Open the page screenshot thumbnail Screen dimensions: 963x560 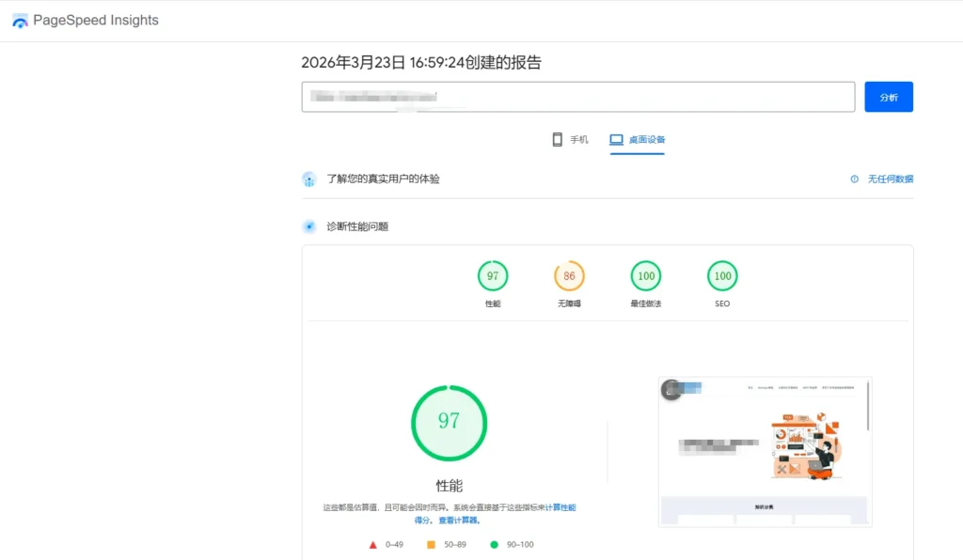764,451
